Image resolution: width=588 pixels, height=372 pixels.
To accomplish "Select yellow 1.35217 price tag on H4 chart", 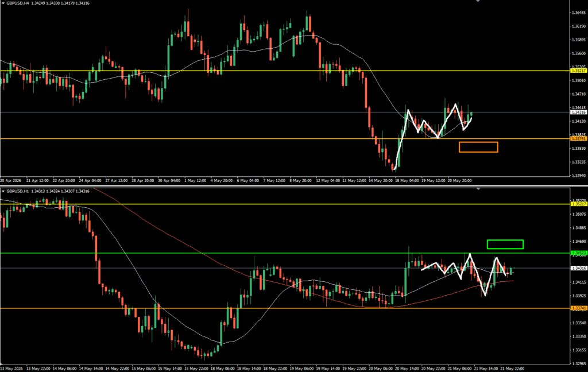I will (x=578, y=71).
